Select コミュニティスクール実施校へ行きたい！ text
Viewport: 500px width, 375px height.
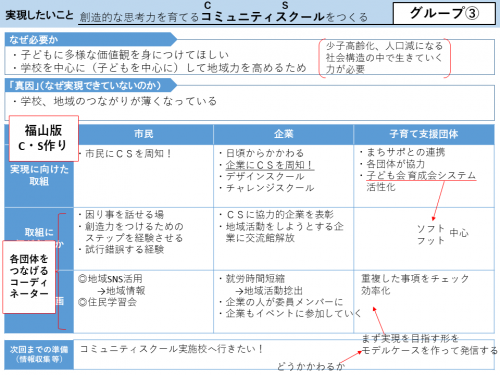171,349
